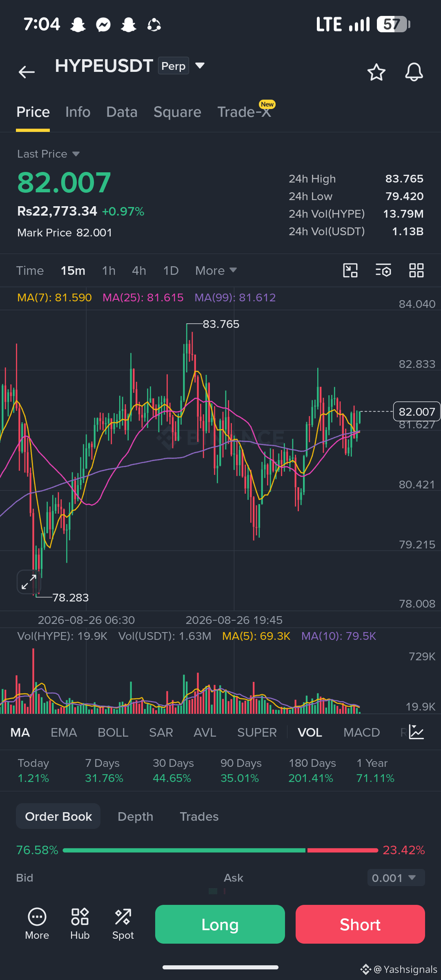This screenshot has width=441, height=980.
Task: Tap the 83.765 high marker on chart
Action: click(221, 324)
